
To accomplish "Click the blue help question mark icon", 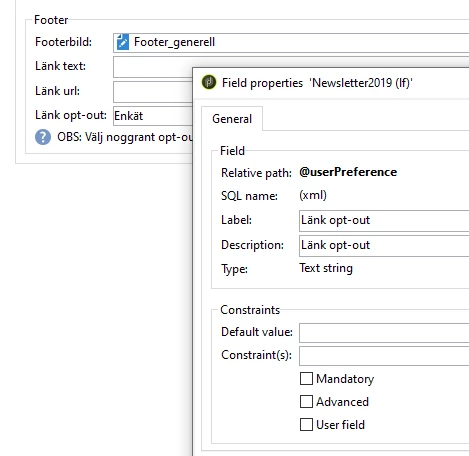I will 43,137.
